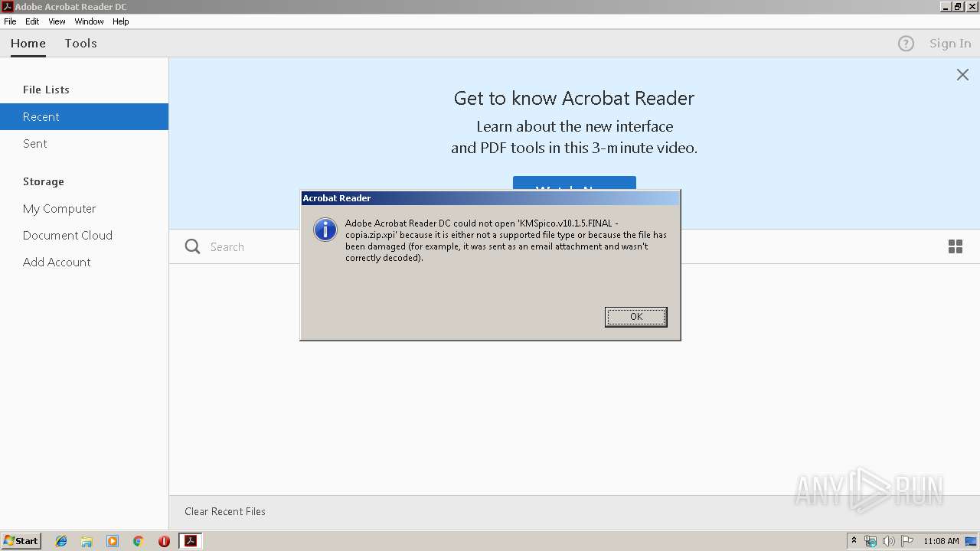Click Clear Recent Files
This screenshot has width=980, height=551.
225,511
